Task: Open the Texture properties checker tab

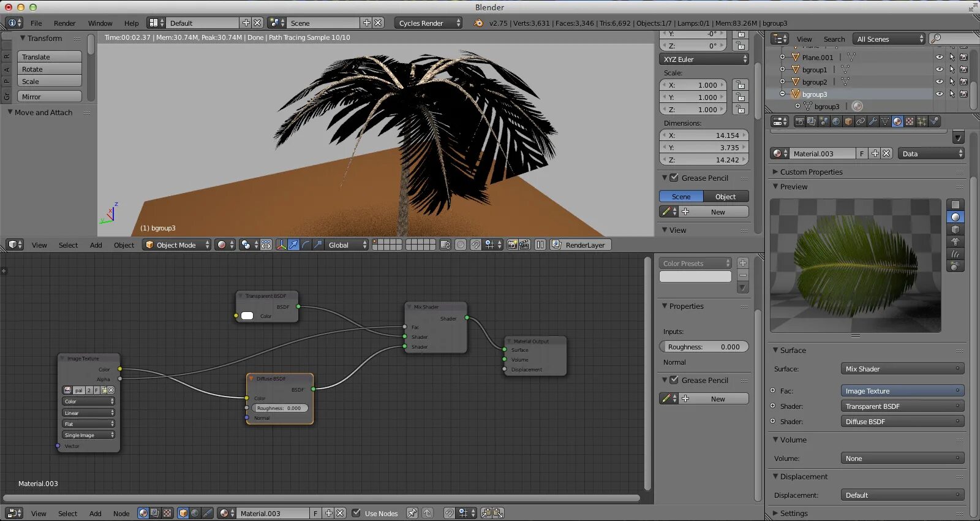Action: [910, 121]
